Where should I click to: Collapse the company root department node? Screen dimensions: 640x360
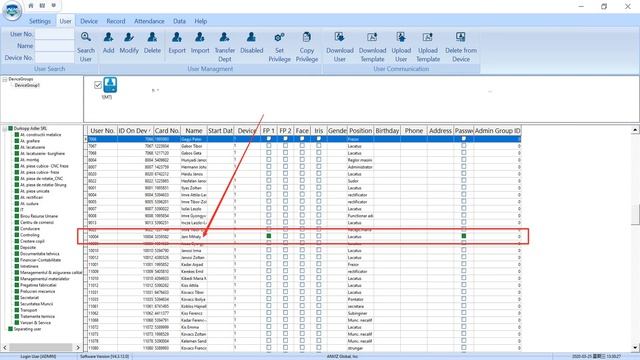click(4, 129)
